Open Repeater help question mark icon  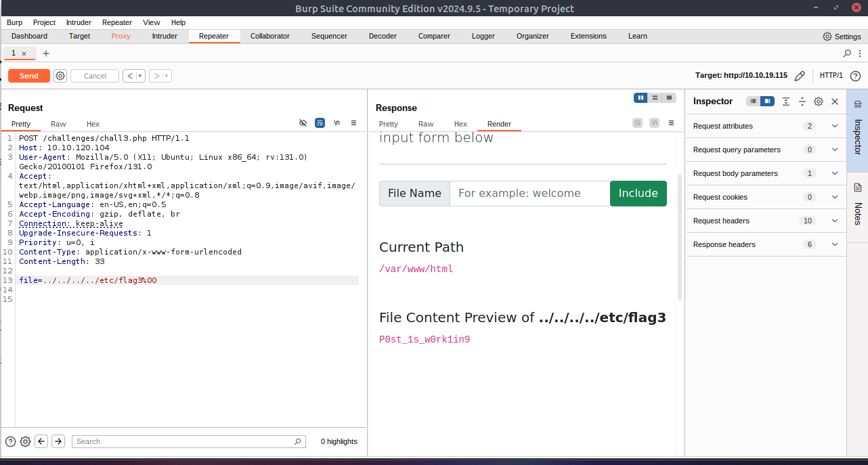tap(855, 76)
